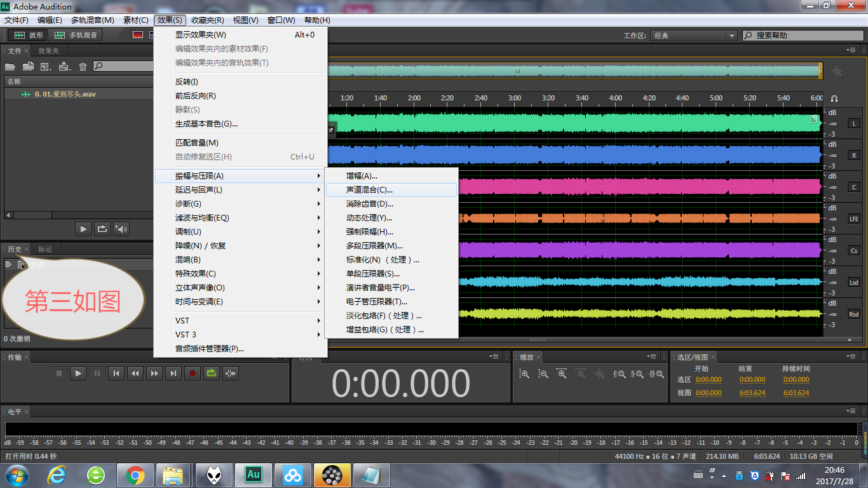Select 声道混合(C)... from the submenu

391,190
